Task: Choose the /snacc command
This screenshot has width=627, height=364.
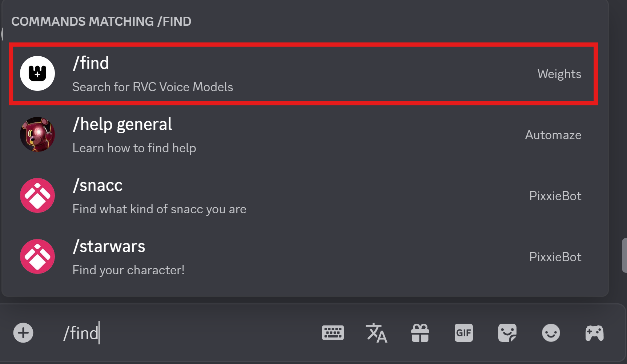Action: (304, 196)
